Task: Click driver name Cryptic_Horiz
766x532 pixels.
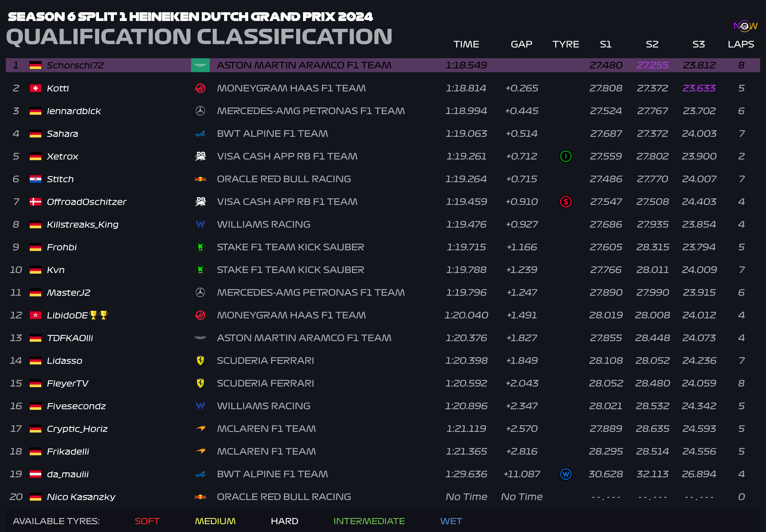Action: click(x=77, y=429)
